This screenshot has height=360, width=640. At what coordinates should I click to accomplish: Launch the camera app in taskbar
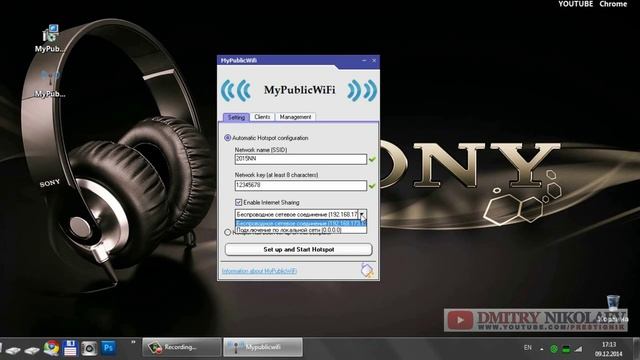coord(89,348)
